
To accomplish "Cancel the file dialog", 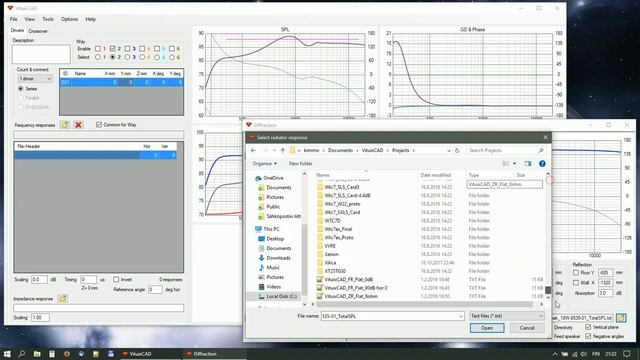I will click(x=527, y=328).
